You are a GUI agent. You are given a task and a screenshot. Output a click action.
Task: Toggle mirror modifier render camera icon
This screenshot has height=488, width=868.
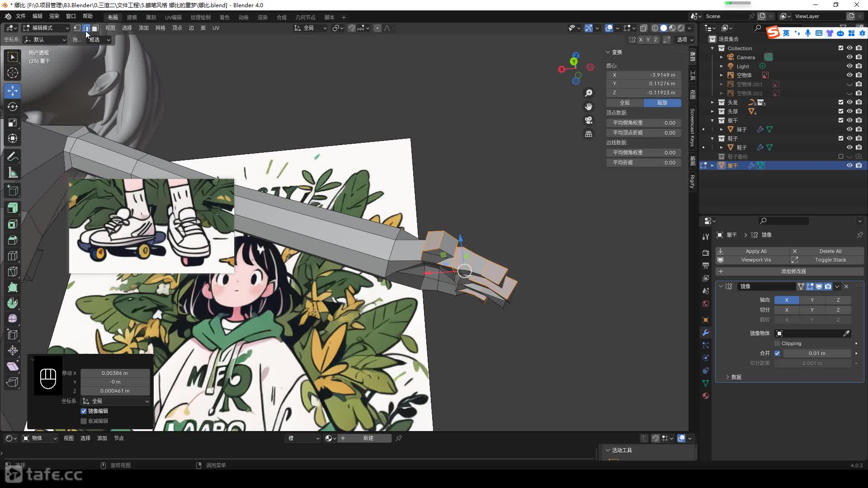tap(828, 286)
